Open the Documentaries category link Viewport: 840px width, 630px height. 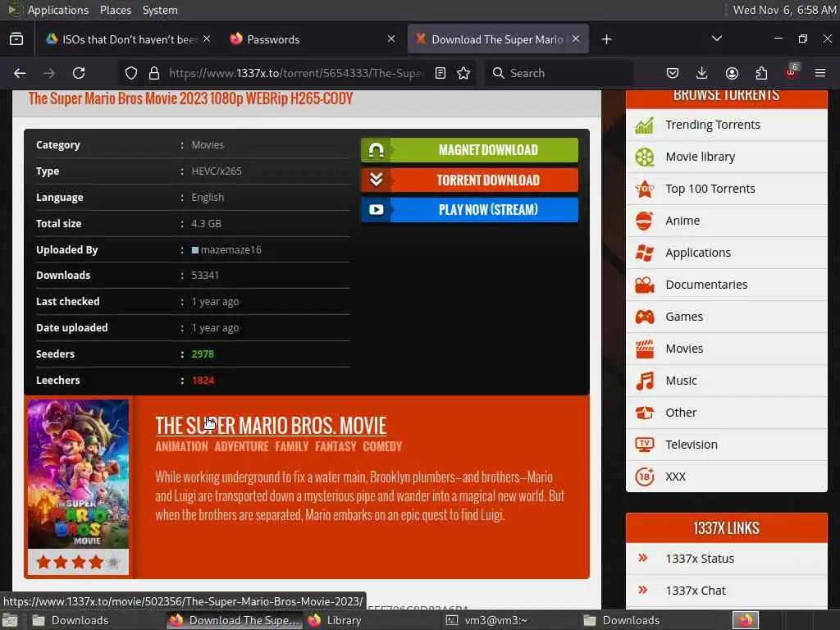(706, 285)
